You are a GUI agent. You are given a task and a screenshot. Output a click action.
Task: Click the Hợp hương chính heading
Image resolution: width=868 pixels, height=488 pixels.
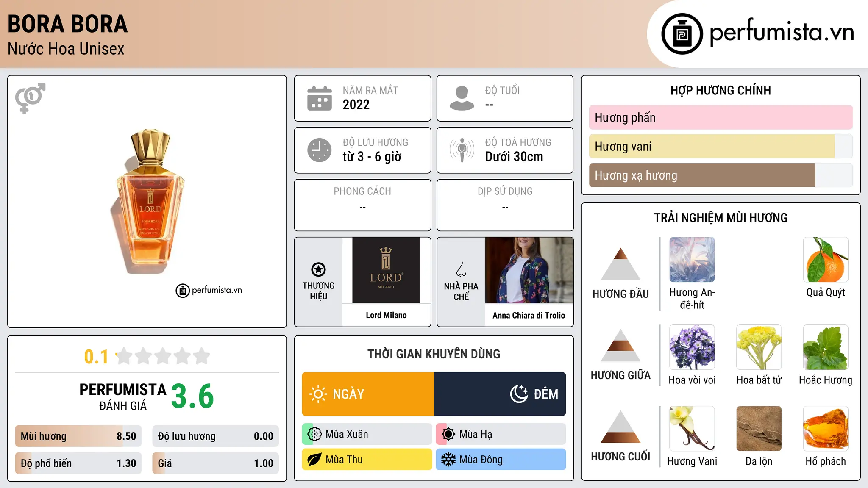[x=721, y=91]
